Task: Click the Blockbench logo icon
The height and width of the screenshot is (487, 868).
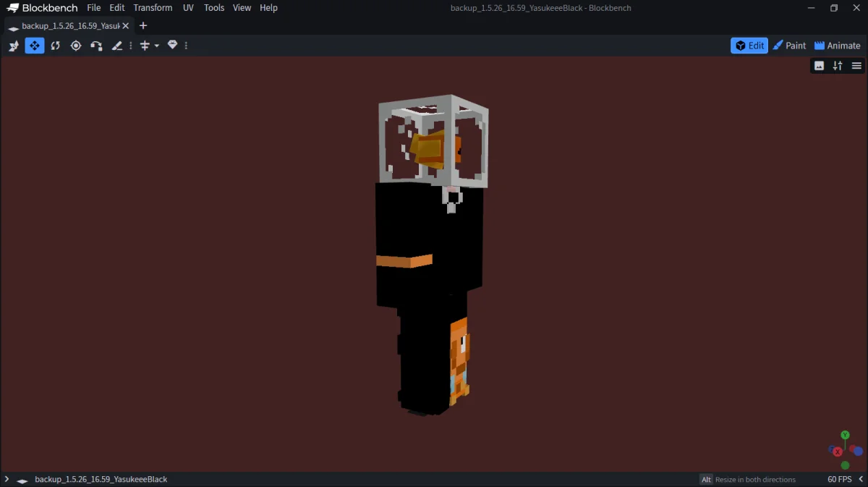Action: pos(13,8)
